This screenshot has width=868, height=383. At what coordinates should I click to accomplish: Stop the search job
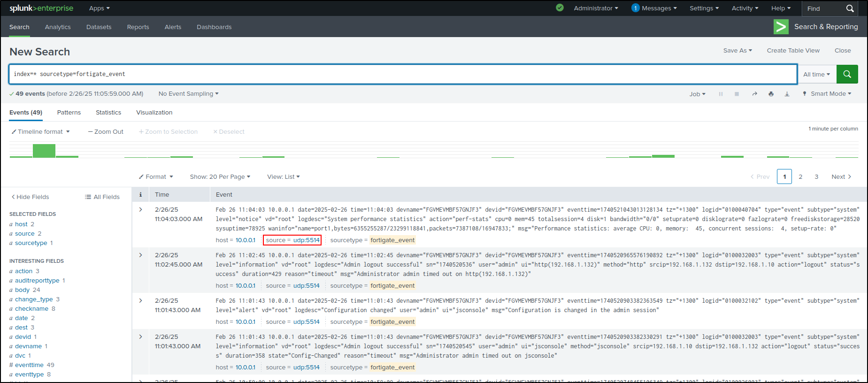[x=737, y=94]
